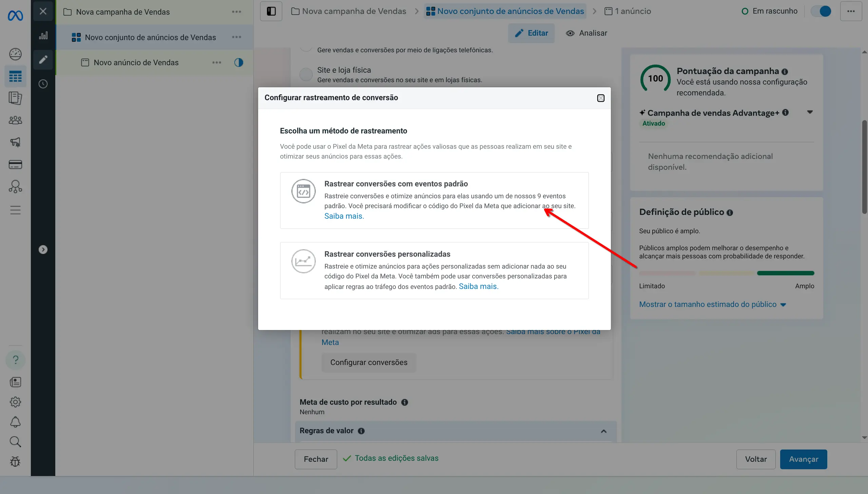Expand the sidebar with the arrow circle

(x=43, y=250)
